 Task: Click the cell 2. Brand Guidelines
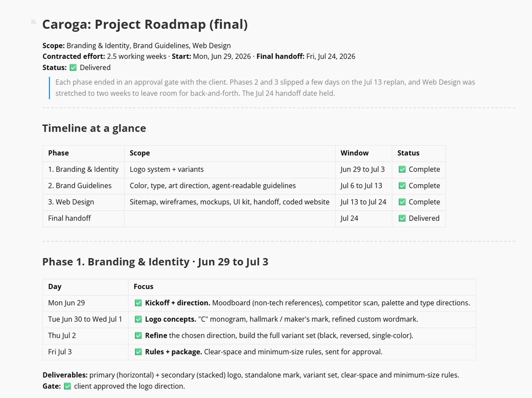(x=83, y=186)
